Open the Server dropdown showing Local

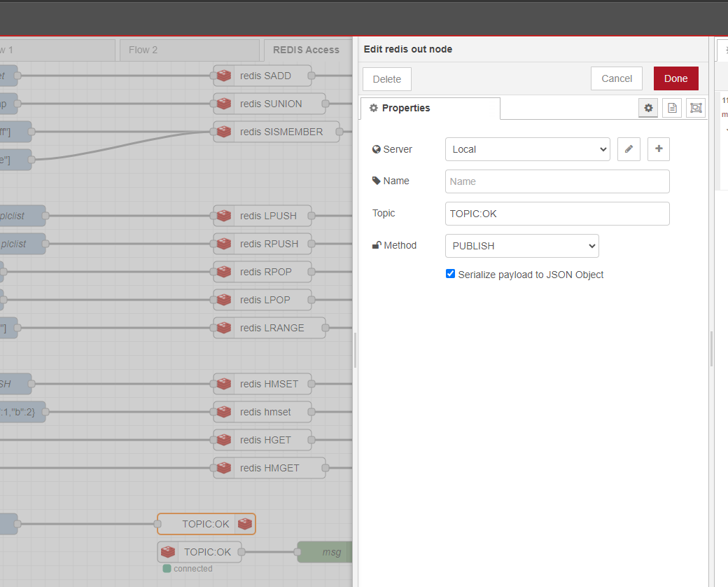point(527,149)
